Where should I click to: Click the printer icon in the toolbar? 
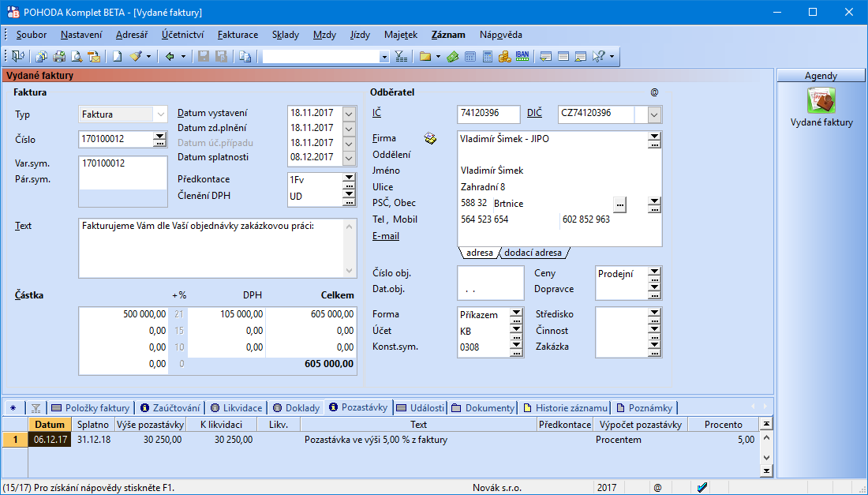[59, 56]
